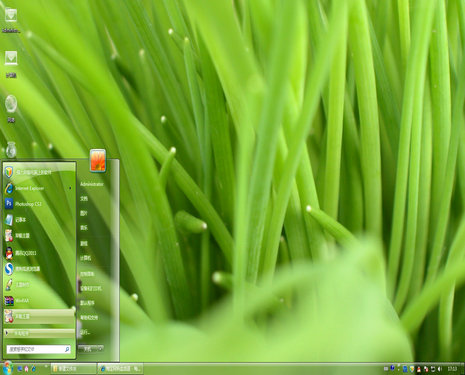This screenshot has height=375, width=465.
Task: Open the folder window taskbar button
Action: (73, 369)
